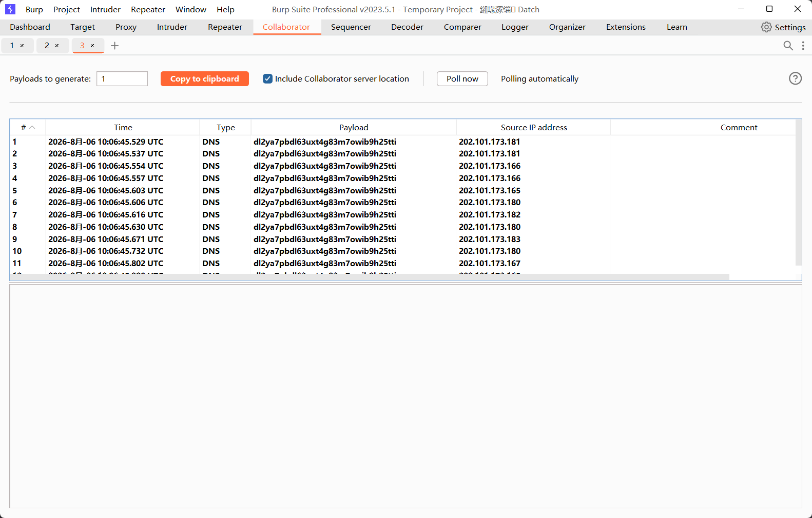812x518 pixels.
Task: Focus the Payloads to generate field
Action: click(x=122, y=78)
